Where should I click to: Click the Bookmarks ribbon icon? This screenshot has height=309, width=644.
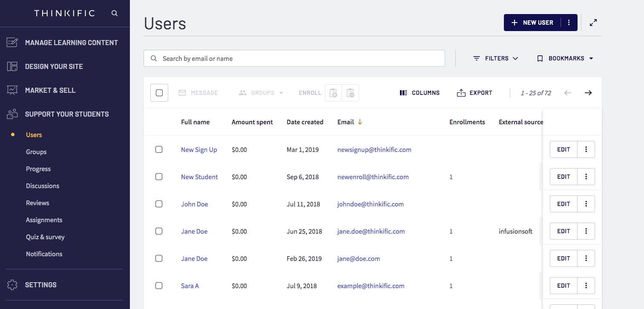(x=540, y=58)
